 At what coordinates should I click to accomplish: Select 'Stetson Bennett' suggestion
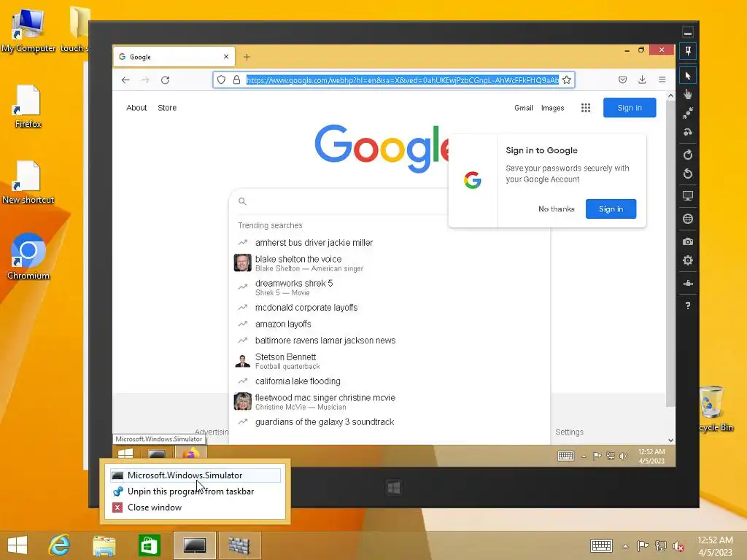[390, 361]
